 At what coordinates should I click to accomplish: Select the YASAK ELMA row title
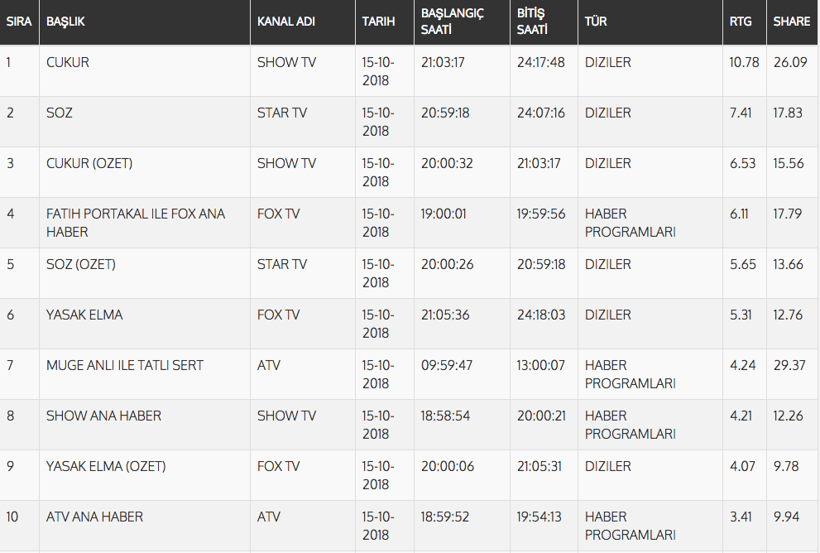click(84, 315)
